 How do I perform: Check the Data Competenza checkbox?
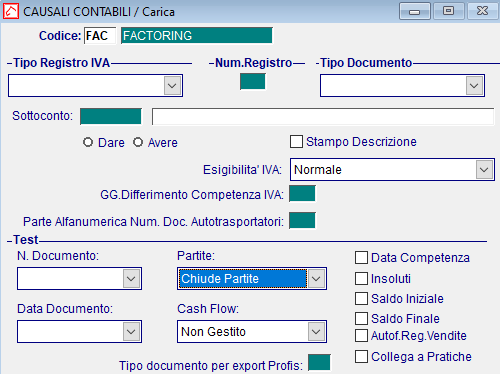click(361, 258)
